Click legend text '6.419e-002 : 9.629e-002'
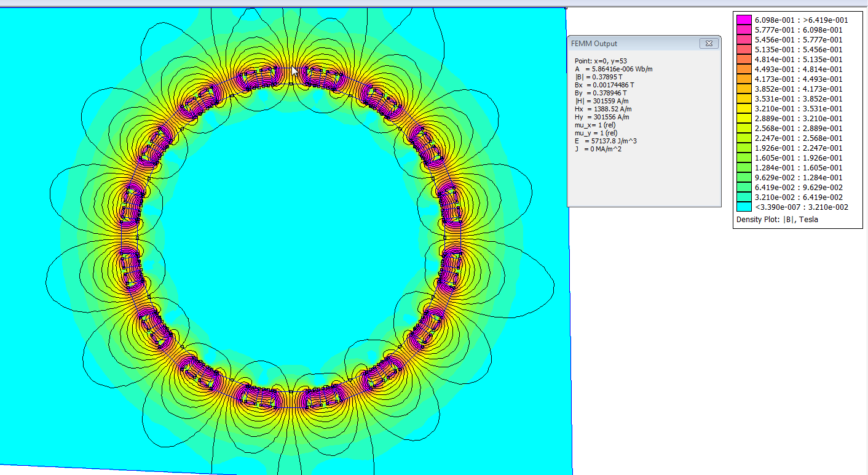 [799, 187]
